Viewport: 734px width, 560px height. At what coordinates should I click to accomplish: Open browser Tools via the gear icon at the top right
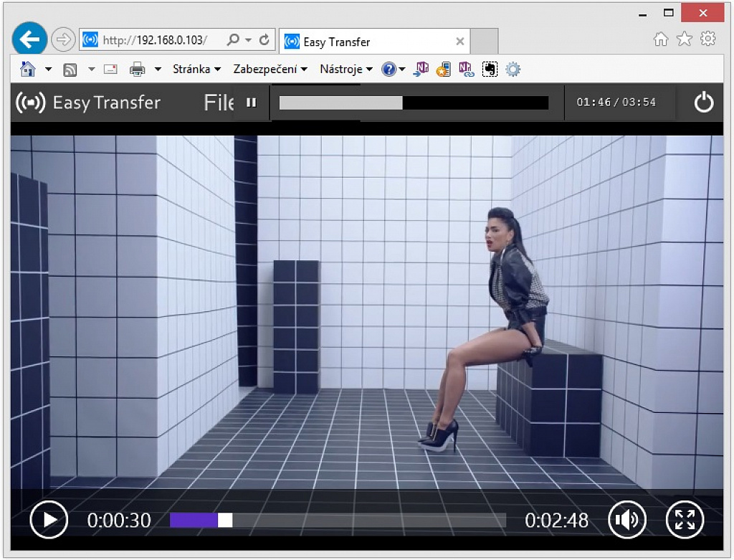707,39
